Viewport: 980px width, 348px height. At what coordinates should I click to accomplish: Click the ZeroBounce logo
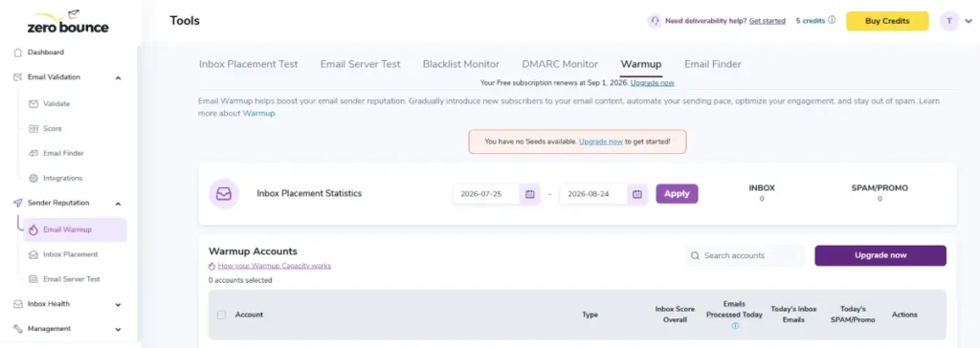(x=68, y=22)
